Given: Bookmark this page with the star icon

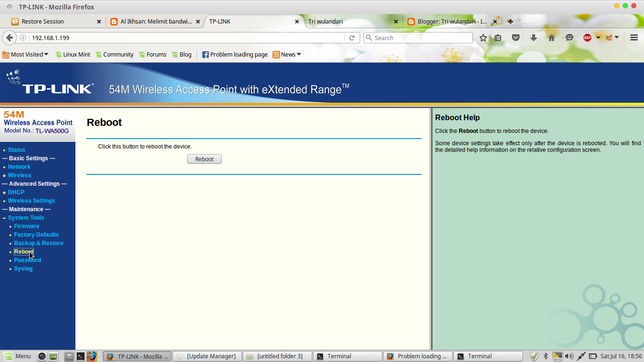Looking at the screenshot, I should tap(483, 38).
